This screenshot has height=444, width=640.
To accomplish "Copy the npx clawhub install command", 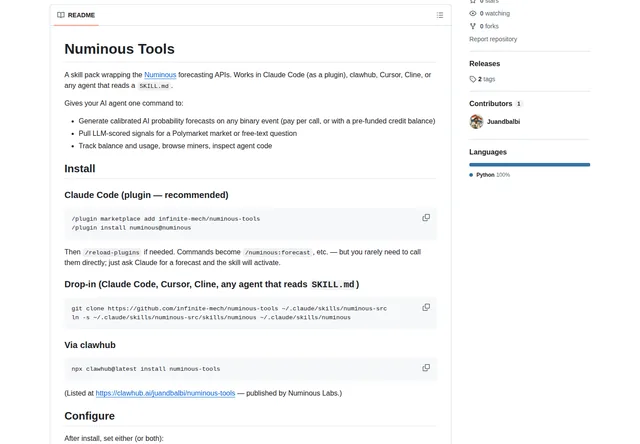I will tap(426, 368).
